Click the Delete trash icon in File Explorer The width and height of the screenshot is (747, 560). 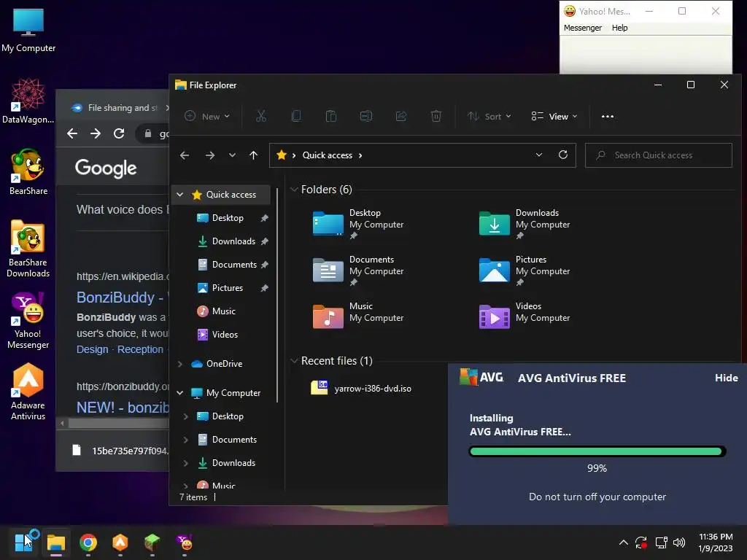pos(436,116)
